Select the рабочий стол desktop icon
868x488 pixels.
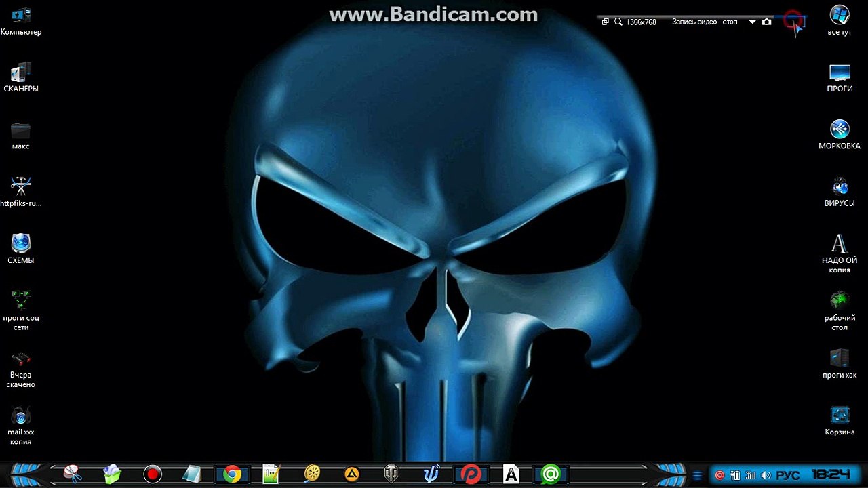point(840,311)
